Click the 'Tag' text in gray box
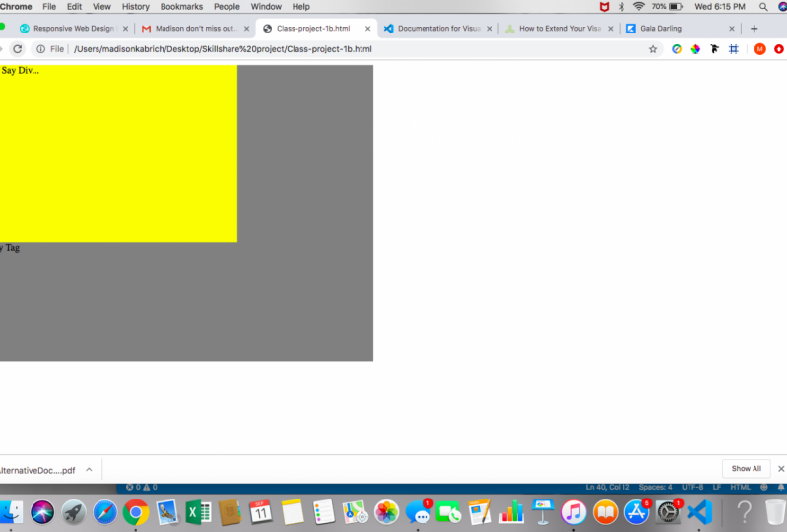The height and width of the screenshot is (532, 787). click(13, 248)
